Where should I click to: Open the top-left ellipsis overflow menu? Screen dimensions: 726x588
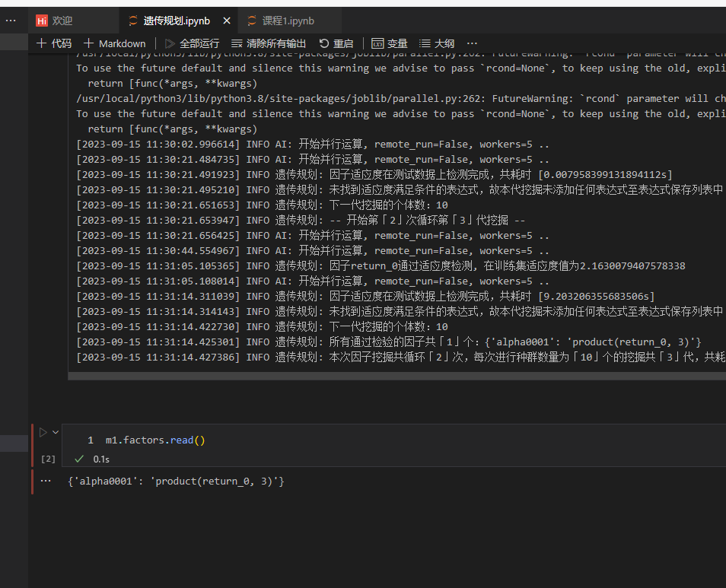click(x=11, y=21)
